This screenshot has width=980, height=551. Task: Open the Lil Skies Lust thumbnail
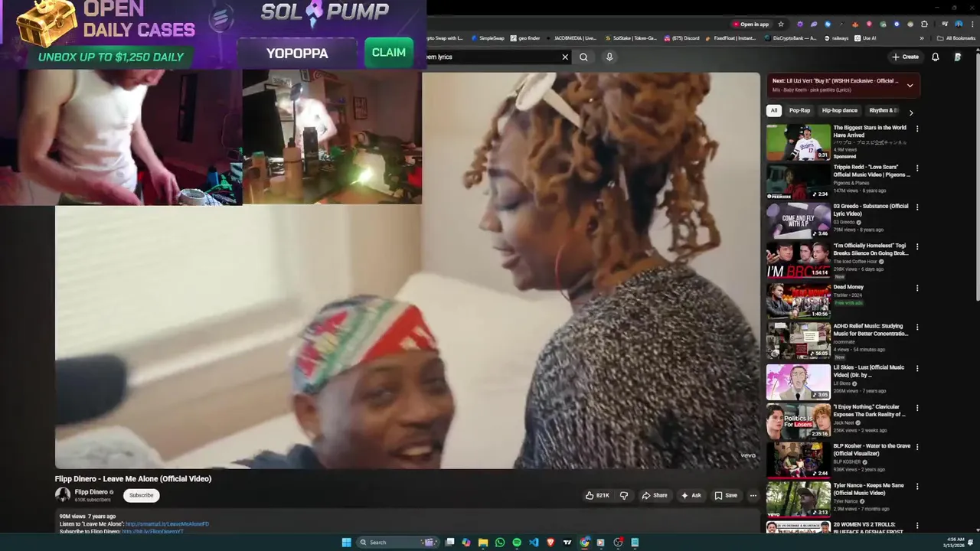point(798,382)
